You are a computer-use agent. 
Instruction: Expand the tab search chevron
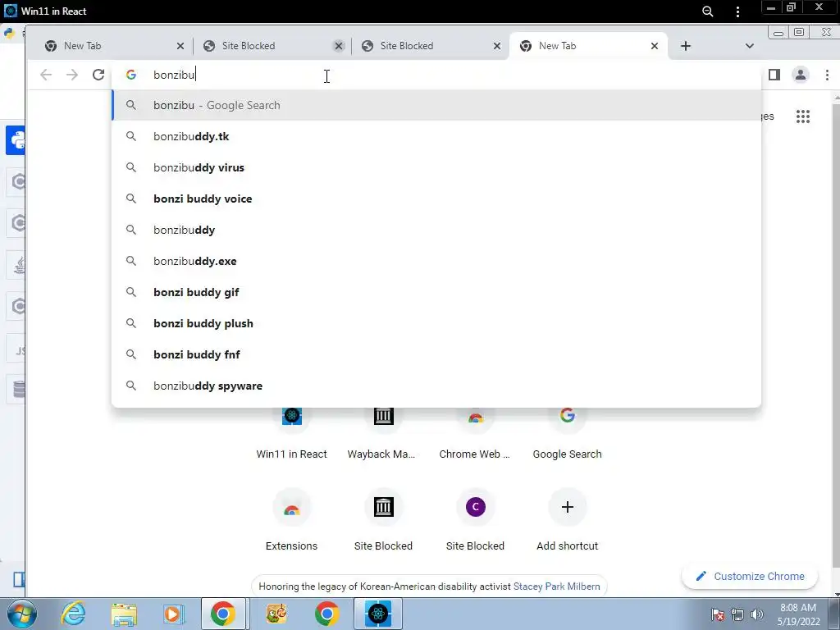(x=750, y=46)
